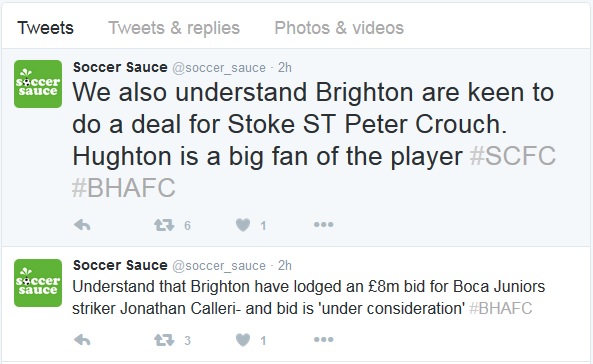593x364 pixels.
Task: Like the Jonathan Calleri bid tweet
Action: [x=243, y=340]
